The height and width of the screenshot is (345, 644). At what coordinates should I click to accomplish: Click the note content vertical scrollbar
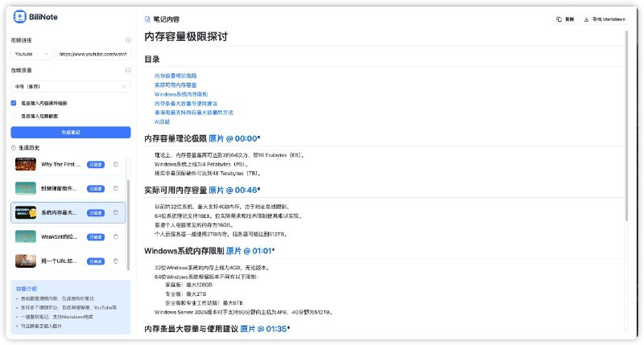click(x=626, y=126)
